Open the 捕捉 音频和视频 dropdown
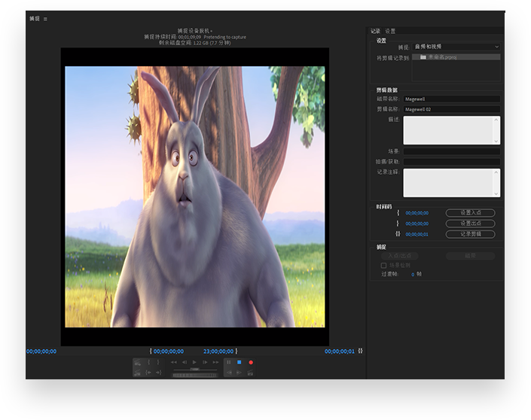This screenshot has width=531, height=420. pyautogui.click(x=456, y=47)
